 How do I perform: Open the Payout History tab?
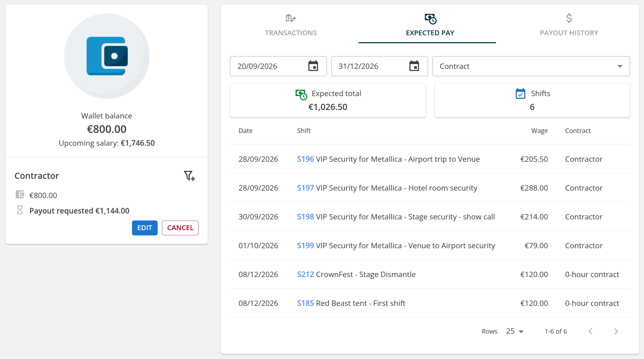tap(569, 26)
